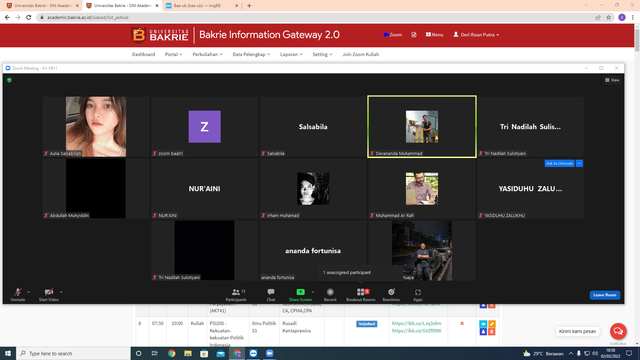This screenshot has height=360, width=640.
Task: Open first ibb.co link in row 8
Action: (416, 323)
